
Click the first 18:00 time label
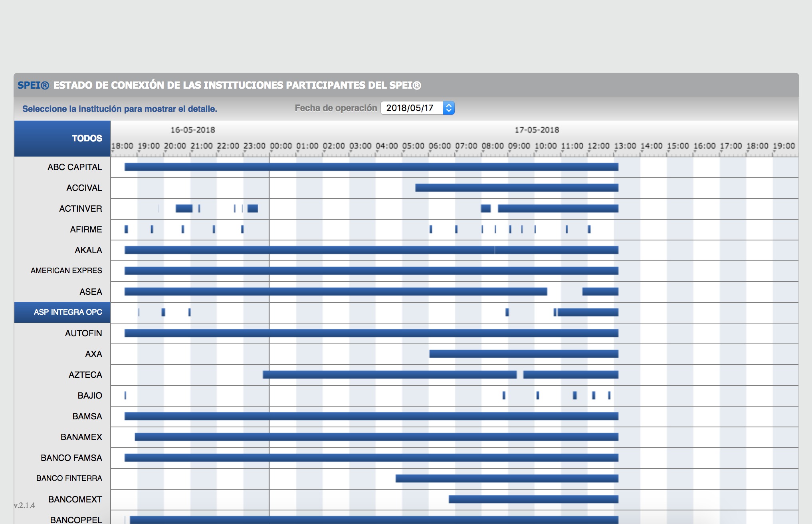(122, 146)
